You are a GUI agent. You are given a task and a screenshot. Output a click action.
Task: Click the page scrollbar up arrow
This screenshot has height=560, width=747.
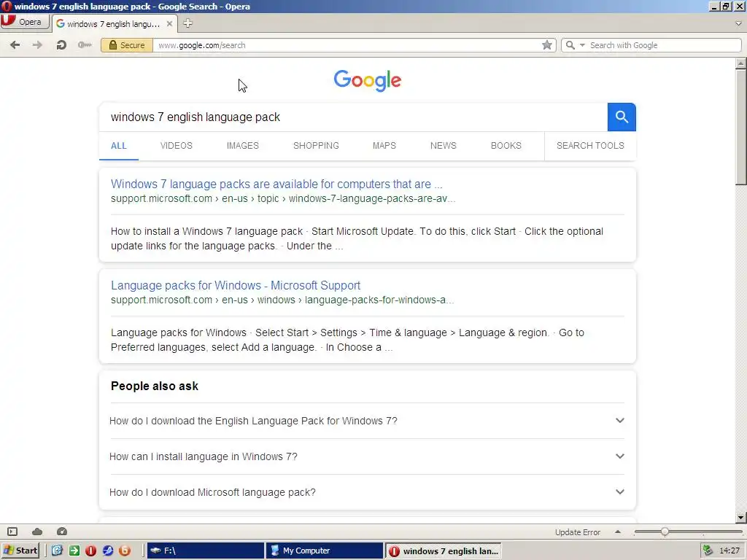pyautogui.click(x=740, y=63)
